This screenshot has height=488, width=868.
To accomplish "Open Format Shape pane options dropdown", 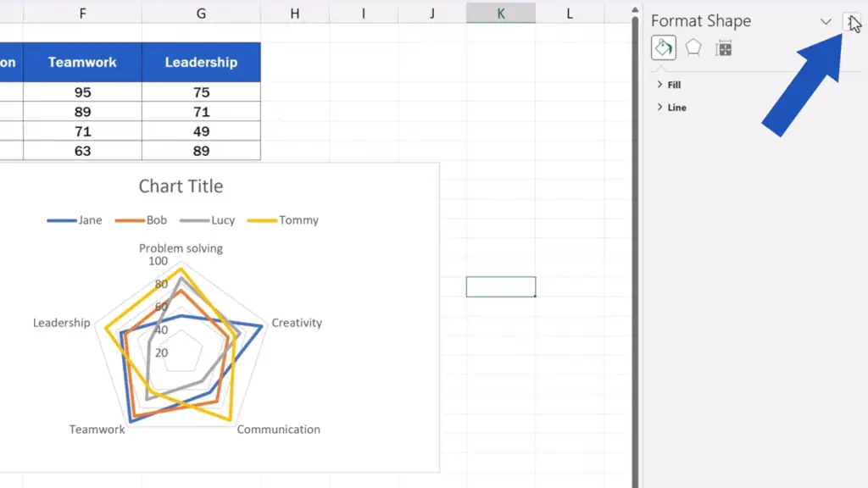I will (x=826, y=21).
